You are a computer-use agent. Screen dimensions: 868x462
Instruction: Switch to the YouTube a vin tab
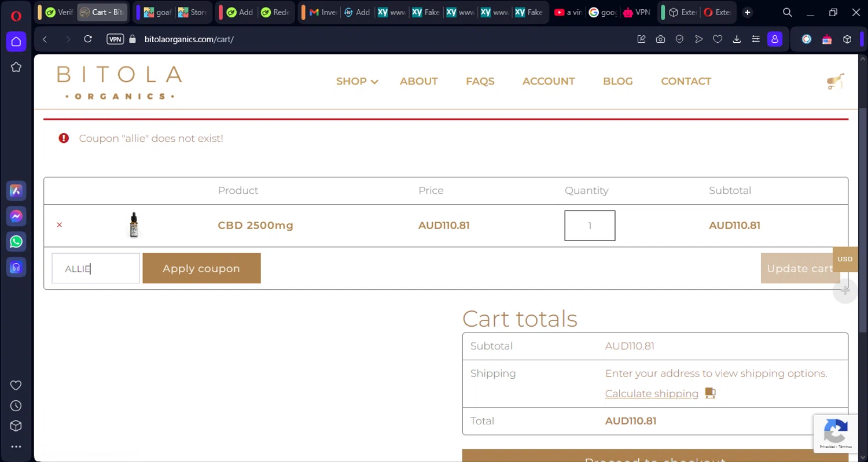click(568, 12)
